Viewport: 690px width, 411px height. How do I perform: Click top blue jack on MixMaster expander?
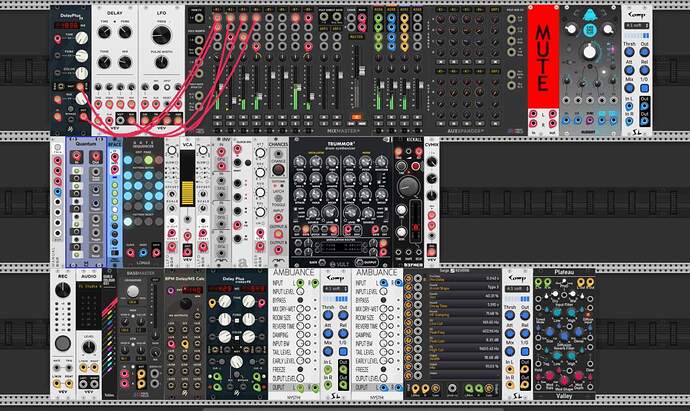tap(391, 18)
